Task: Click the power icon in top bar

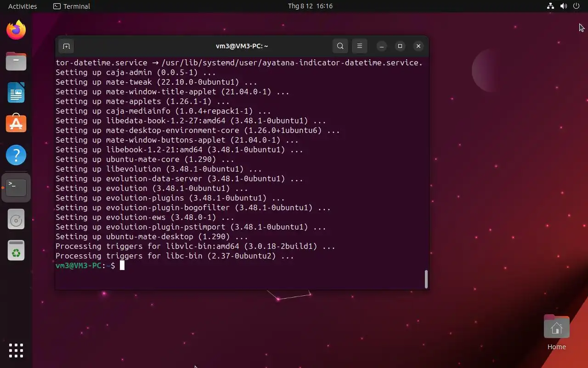Action: pyautogui.click(x=577, y=6)
